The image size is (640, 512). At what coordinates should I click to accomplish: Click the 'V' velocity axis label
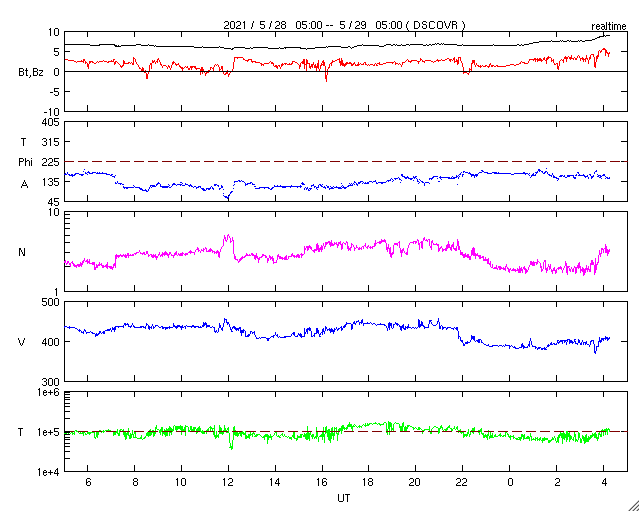[x=22, y=342]
